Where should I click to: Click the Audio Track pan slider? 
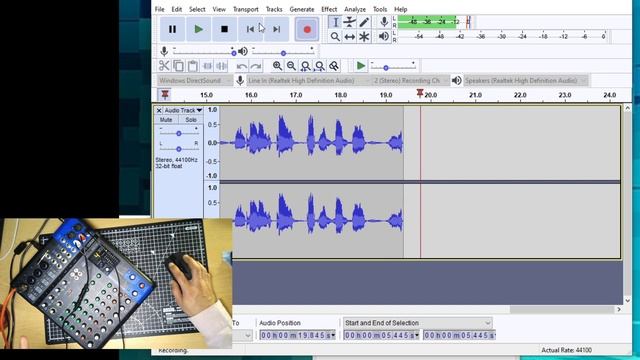coord(179,149)
